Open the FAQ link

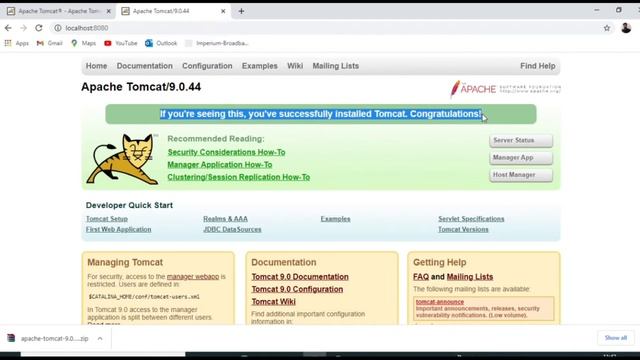(x=421, y=277)
